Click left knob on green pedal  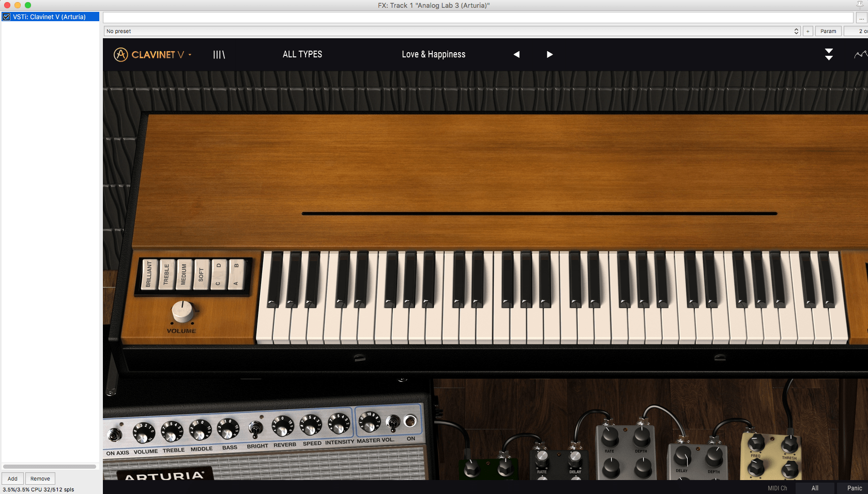point(471,468)
